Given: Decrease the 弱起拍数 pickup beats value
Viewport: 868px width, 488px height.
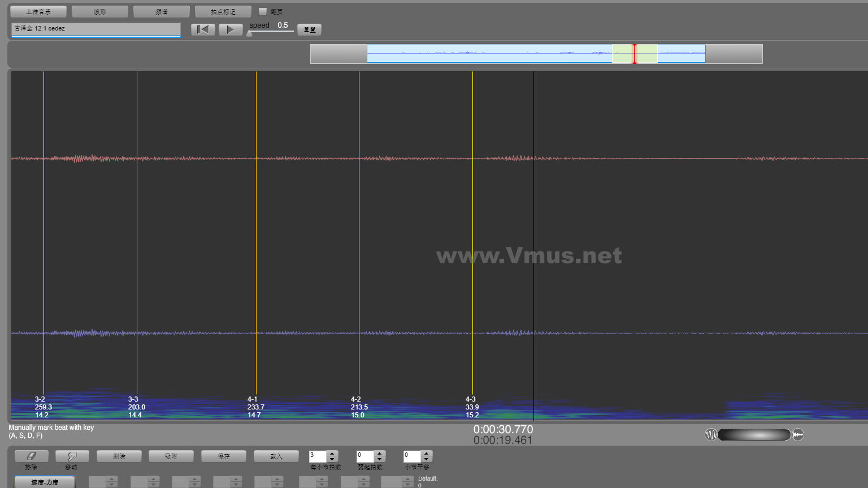Looking at the screenshot, I should click(380, 459).
